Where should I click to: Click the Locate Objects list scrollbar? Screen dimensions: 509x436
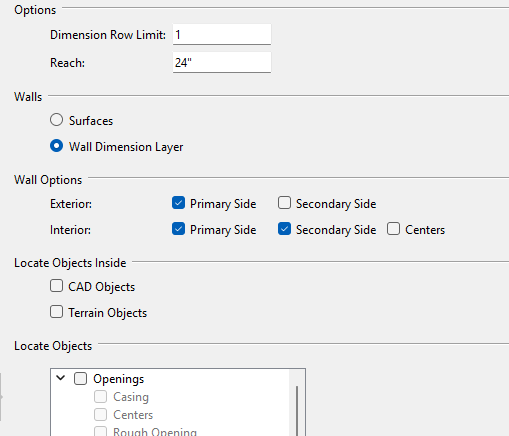[297, 411]
